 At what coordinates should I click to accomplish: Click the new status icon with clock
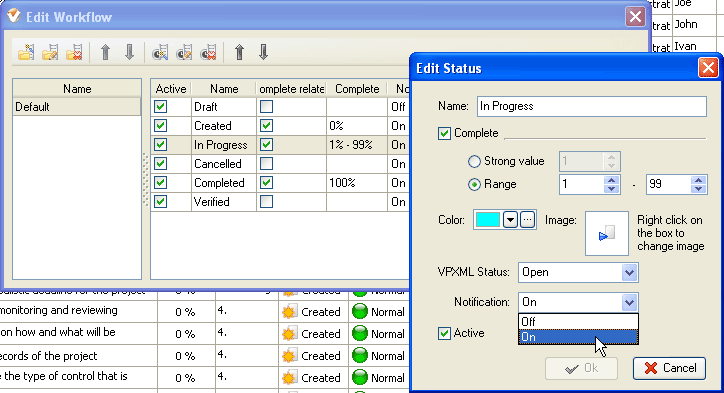click(x=160, y=52)
